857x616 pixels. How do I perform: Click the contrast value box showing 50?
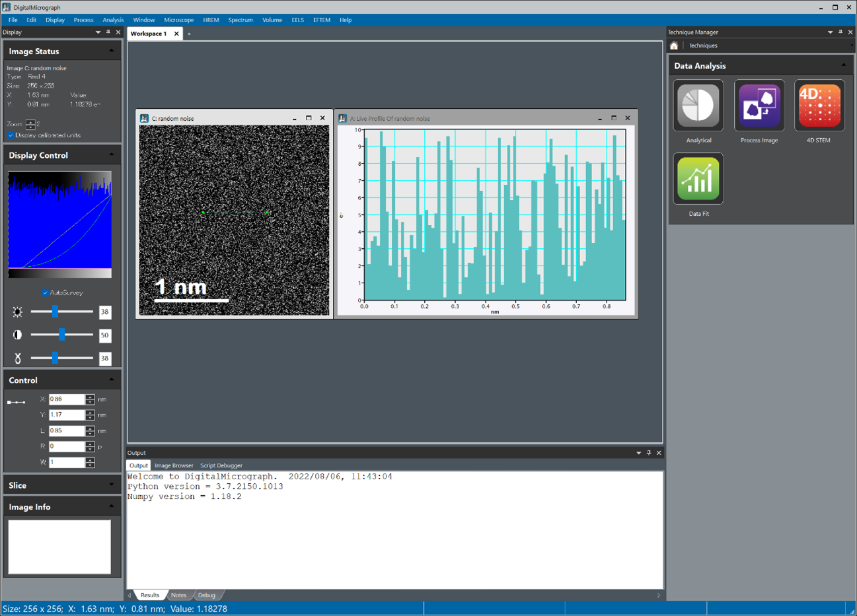[104, 335]
